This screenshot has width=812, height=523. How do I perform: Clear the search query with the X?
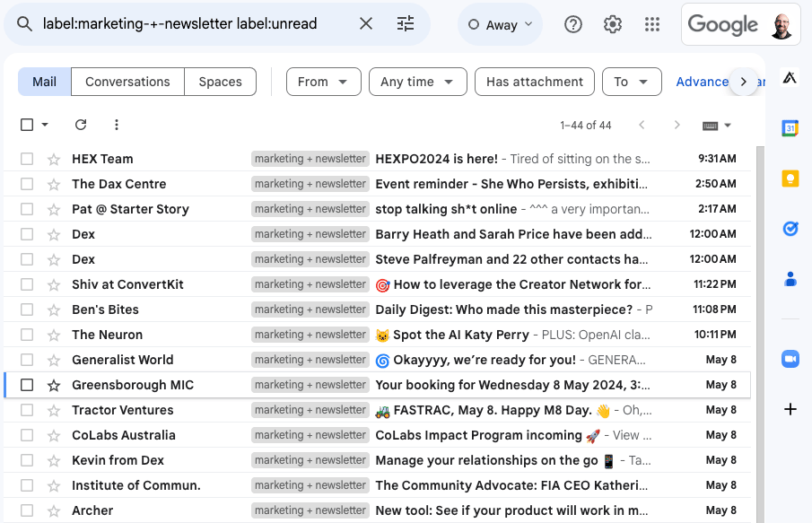tap(366, 24)
